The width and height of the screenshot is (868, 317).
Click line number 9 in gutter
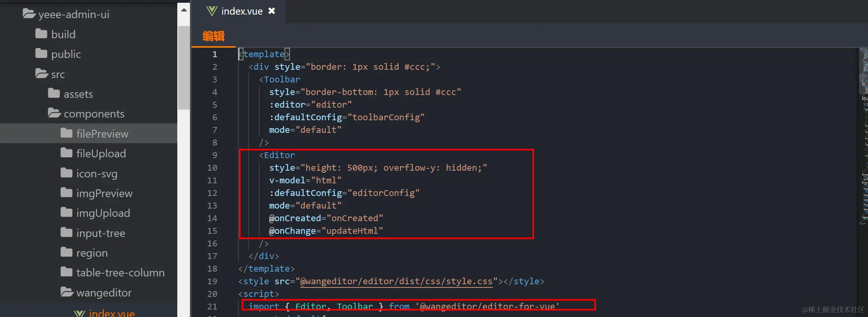215,155
